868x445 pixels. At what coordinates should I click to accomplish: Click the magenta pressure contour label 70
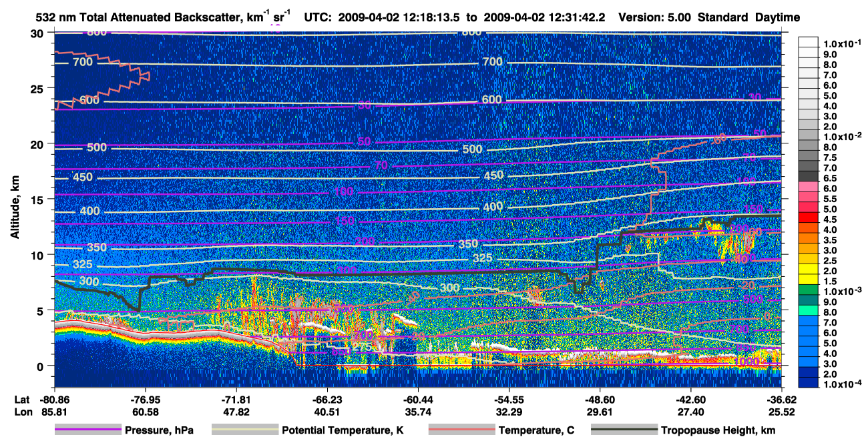pos(381,165)
